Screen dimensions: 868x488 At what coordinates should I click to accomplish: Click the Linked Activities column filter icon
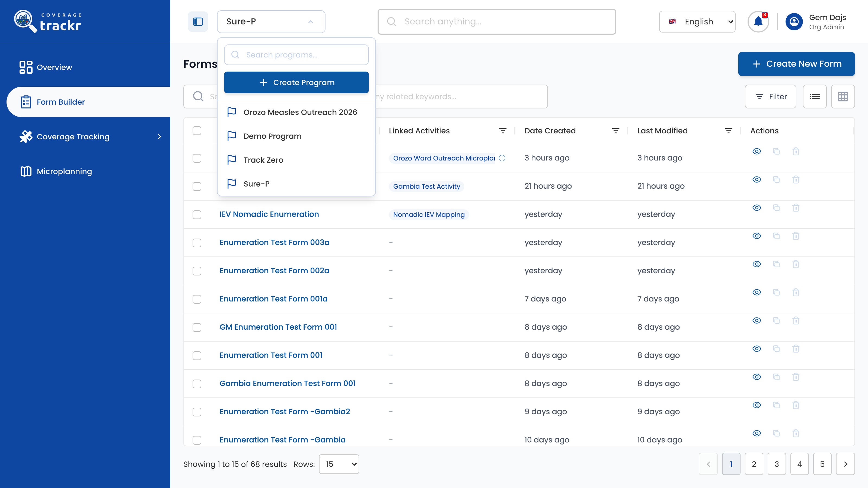click(503, 131)
